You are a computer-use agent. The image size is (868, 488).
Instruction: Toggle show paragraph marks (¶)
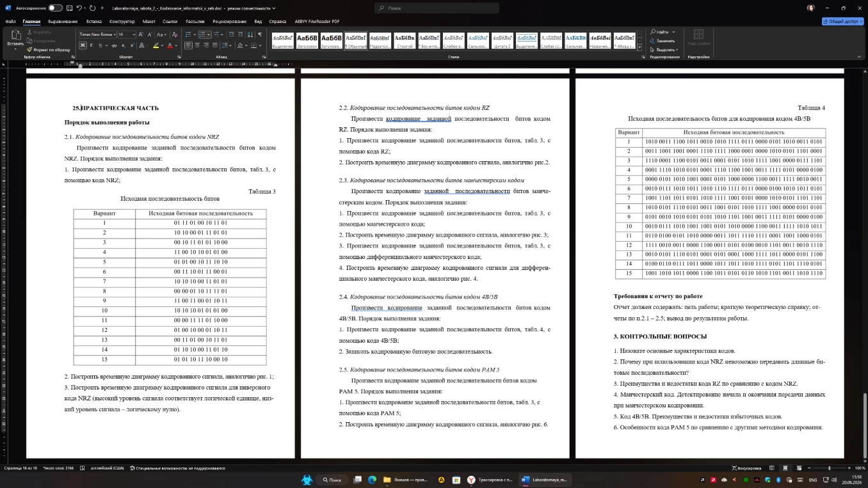(x=260, y=34)
